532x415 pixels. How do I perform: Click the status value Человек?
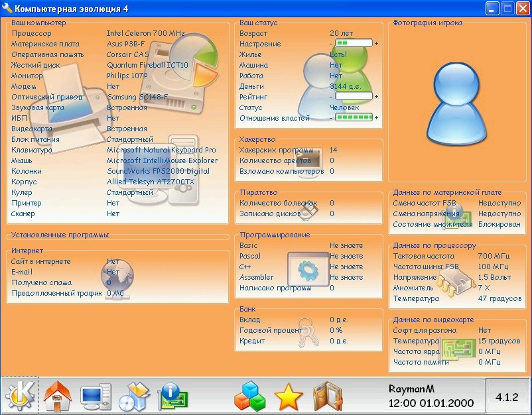click(x=344, y=107)
